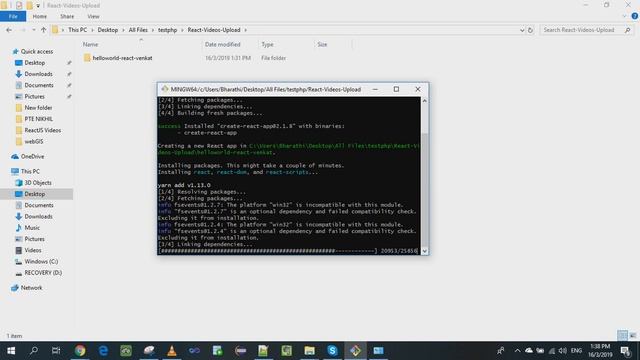Click 'This PC' in the address breadcrumb
Image resolution: width=640 pixels, height=360 pixels.
(78, 30)
